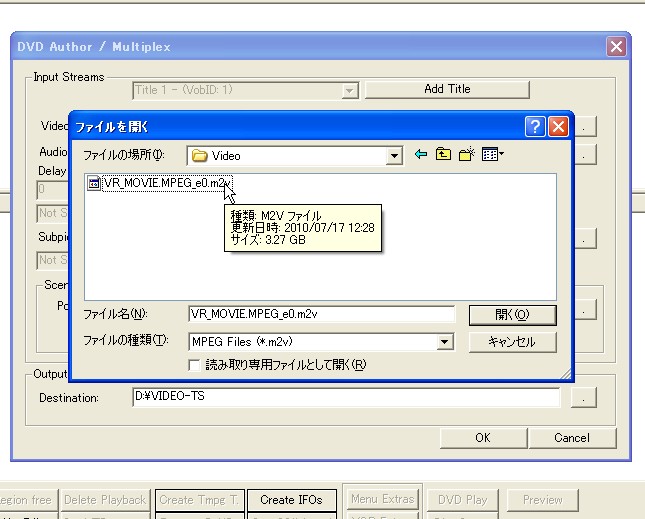Expand the MPEG Files type dropdown
Viewport: 645px width, 519px height.
pyautogui.click(x=444, y=342)
